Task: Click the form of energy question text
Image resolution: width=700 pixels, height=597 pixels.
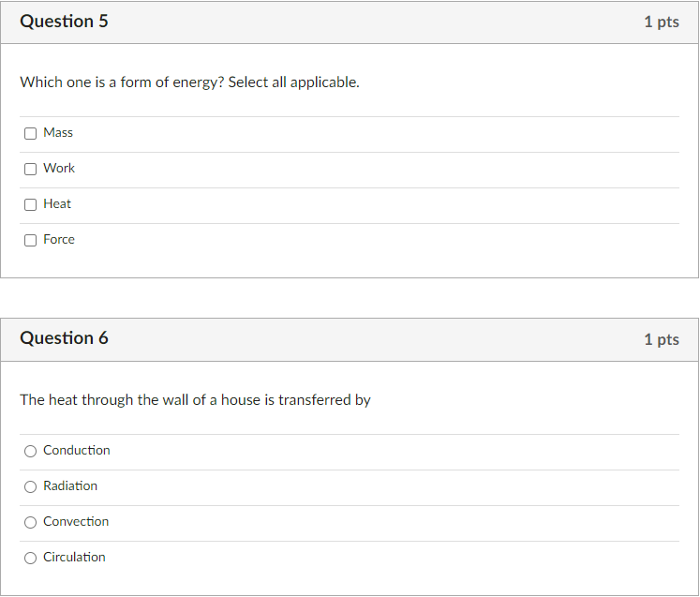Action: (189, 82)
